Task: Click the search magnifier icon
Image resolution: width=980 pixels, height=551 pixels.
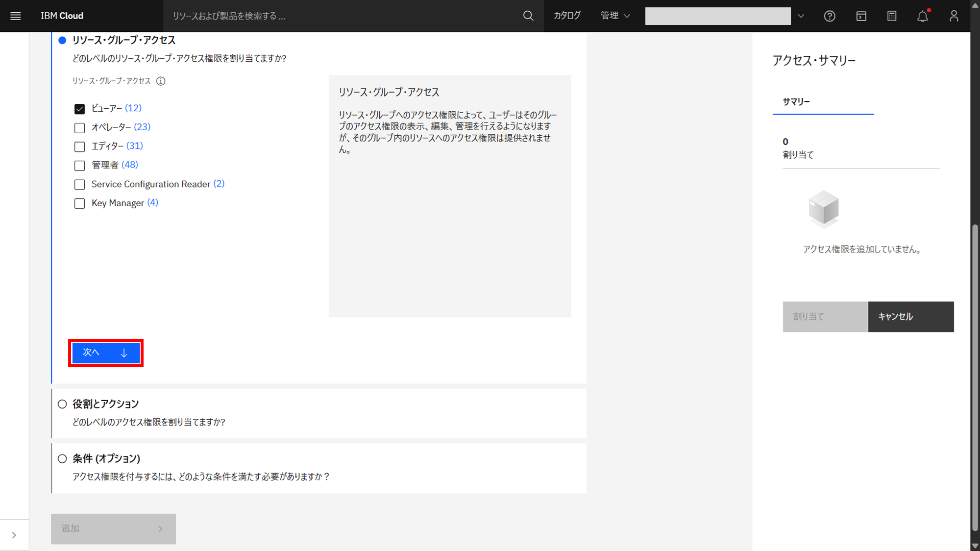Action: coord(528,16)
